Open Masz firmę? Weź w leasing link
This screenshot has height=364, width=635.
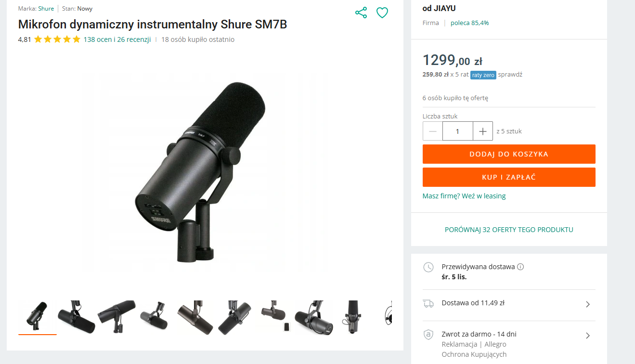(464, 196)
